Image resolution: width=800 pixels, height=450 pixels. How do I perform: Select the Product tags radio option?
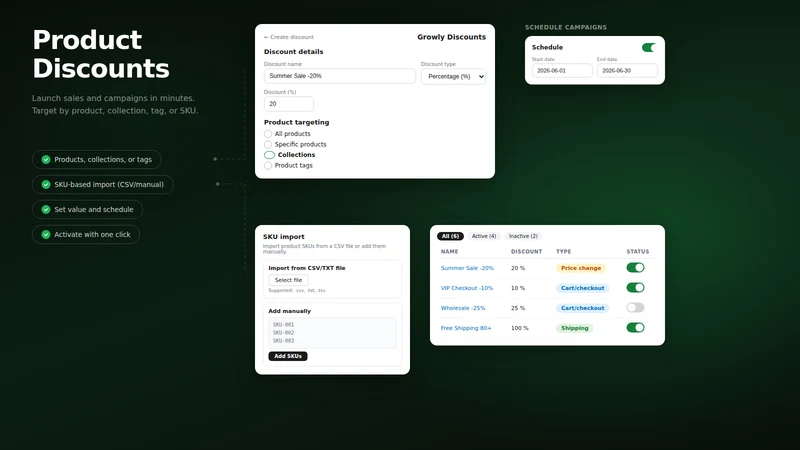[268, 166]
